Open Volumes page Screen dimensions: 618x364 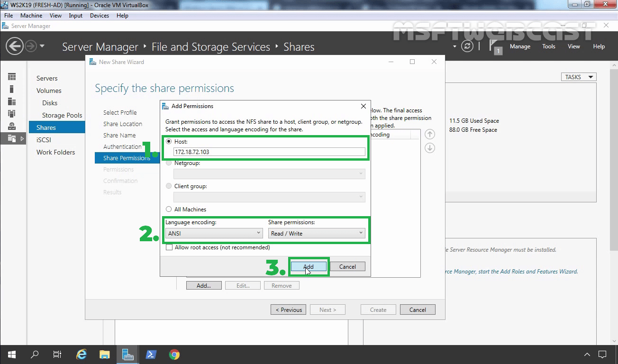click(x=49, y=91)
